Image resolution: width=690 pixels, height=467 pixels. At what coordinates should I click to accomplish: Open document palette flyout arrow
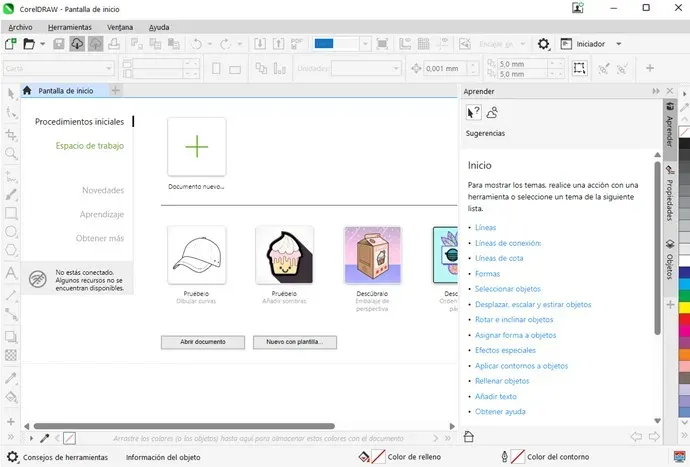pyautogui.click(x=31, y=438)
